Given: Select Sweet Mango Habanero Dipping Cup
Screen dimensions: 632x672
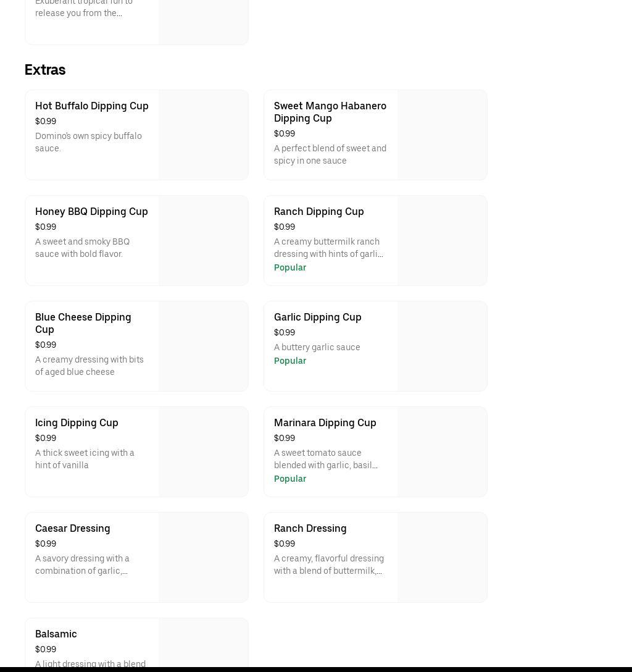Looking at the screenshot, I should [330, 112].
